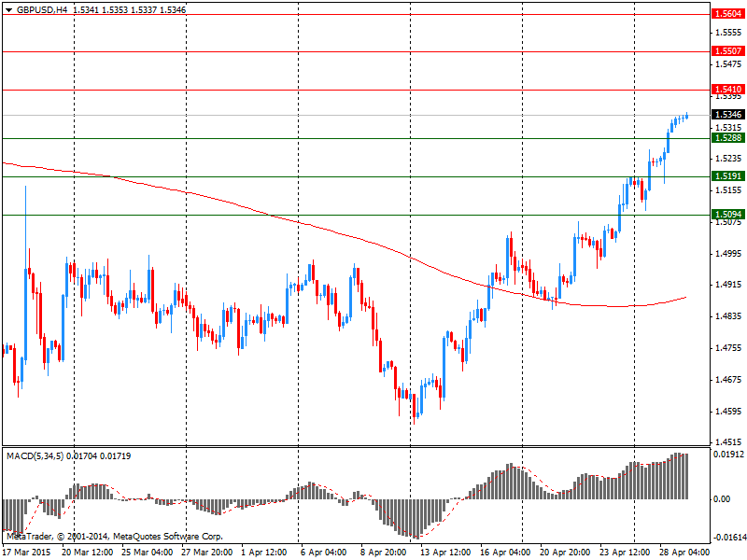Click the 8 Apr 20:00 time axis label
Image resolution: width=747 pixels, height=560 pixels.
(383, 553)
